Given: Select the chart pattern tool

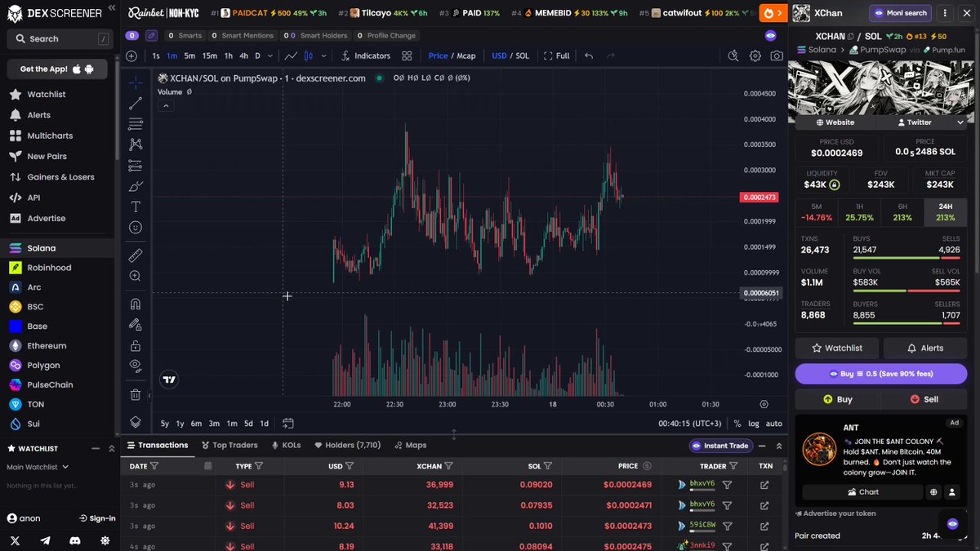Looking at the screenshot, I should (x=136, y=144).
